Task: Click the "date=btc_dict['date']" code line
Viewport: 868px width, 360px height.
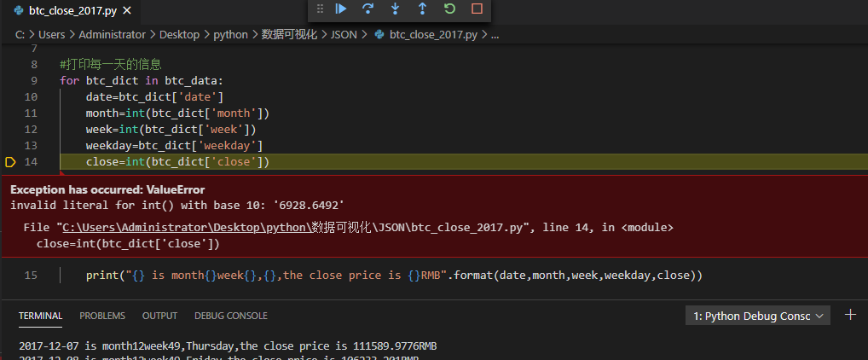Action: click(x=154, y=97)
